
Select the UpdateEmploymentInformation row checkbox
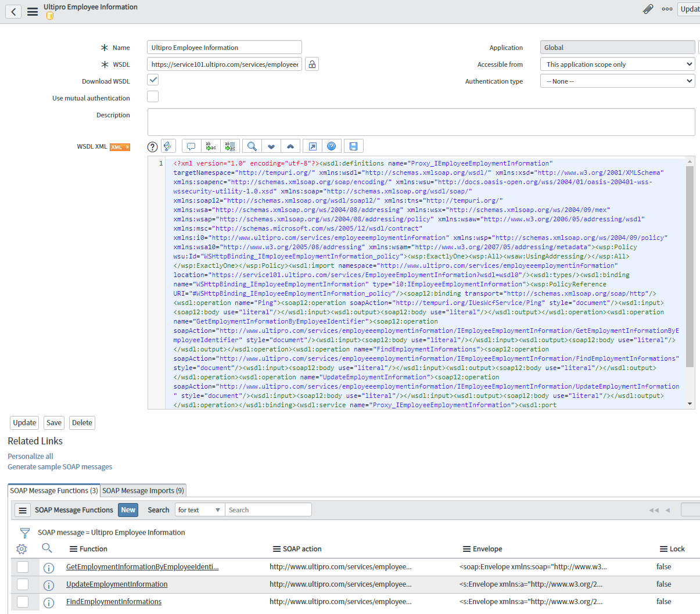click(x=23, y=584)
